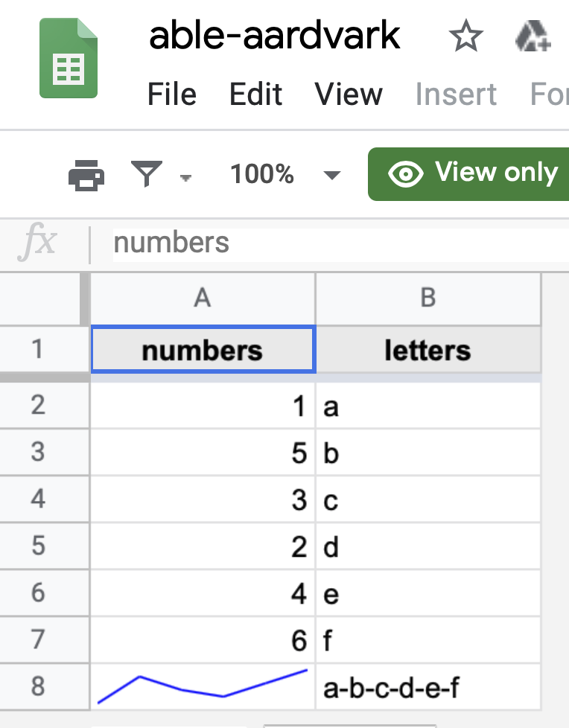The image size is (569, 728).
Task: Select column B header
Action: point(427,298)
